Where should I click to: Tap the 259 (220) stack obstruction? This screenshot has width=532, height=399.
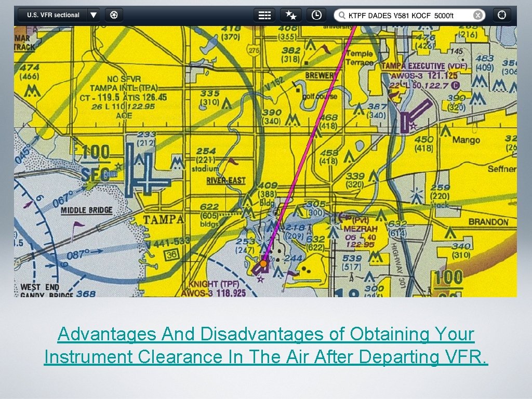click(441, 196)
